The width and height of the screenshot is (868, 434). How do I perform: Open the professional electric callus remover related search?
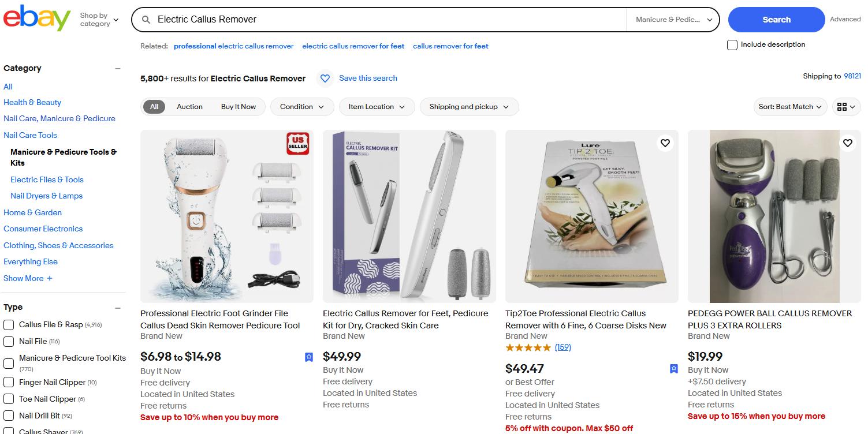(233, 46)
